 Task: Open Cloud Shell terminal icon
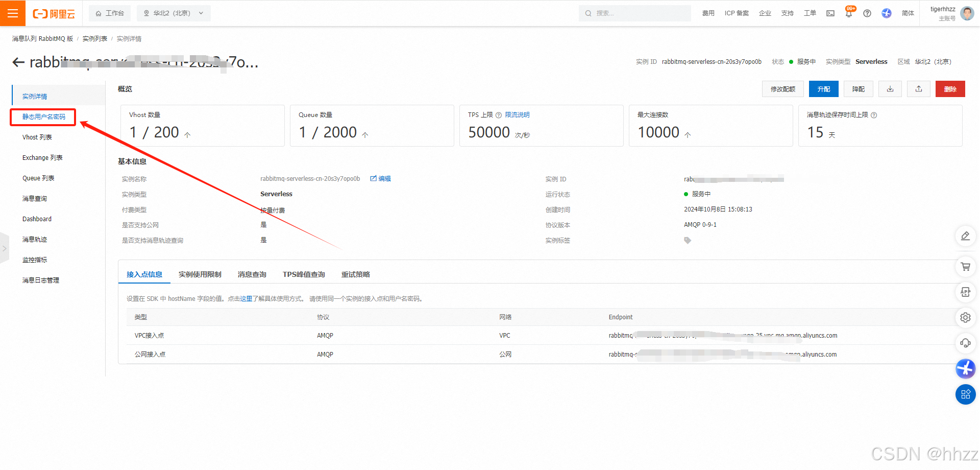click(x=830, y=13)
